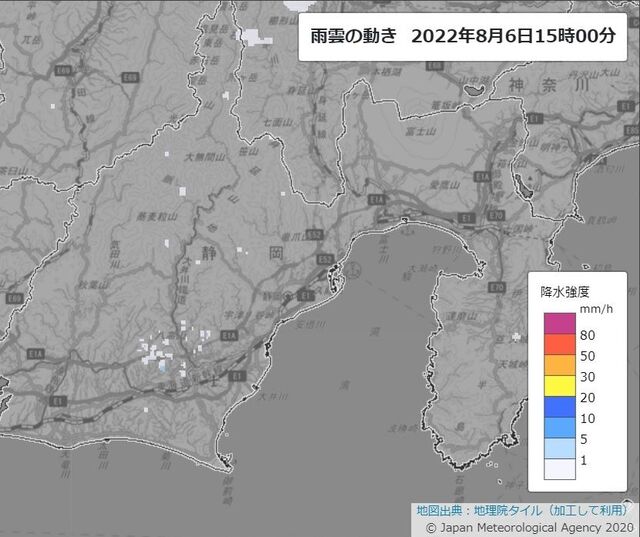This screenshot has height=537, width=640.
Task: Click the 2022年8月6日15時00分 timestamp
Action: (x=513, y=36)
